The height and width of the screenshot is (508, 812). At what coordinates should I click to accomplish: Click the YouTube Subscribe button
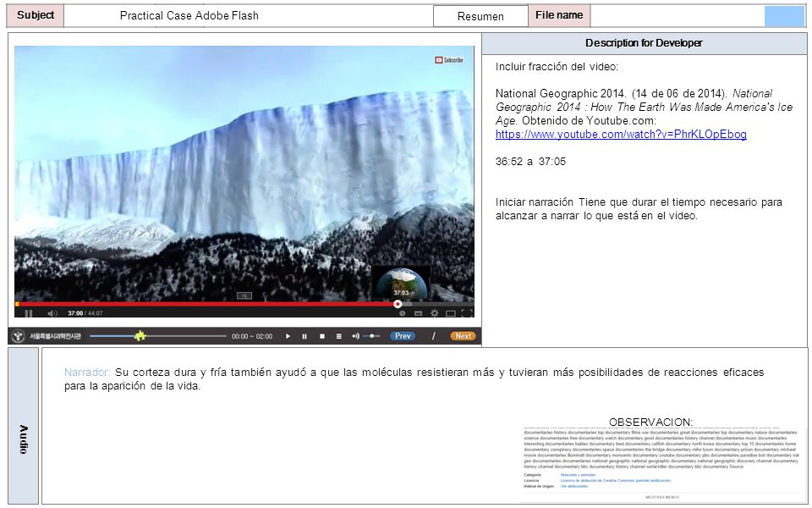click(x=449, y=60)
